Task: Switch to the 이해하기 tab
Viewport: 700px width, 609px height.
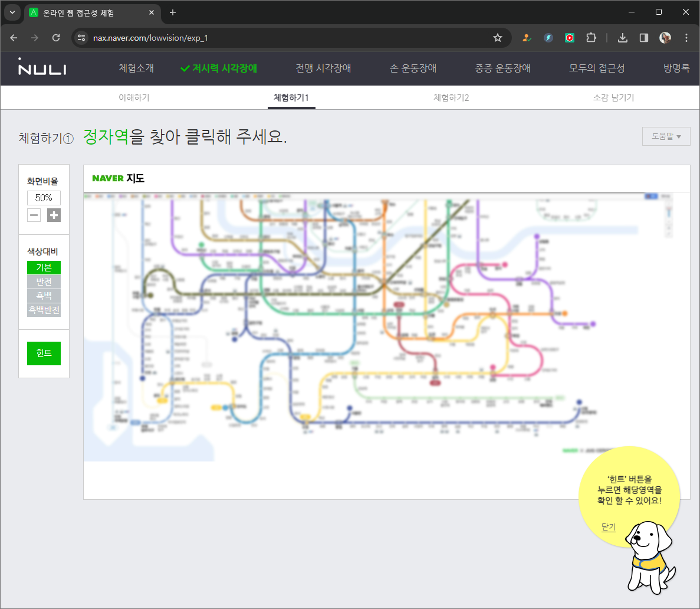Action: pyautogui.click(x=134, y=97)
